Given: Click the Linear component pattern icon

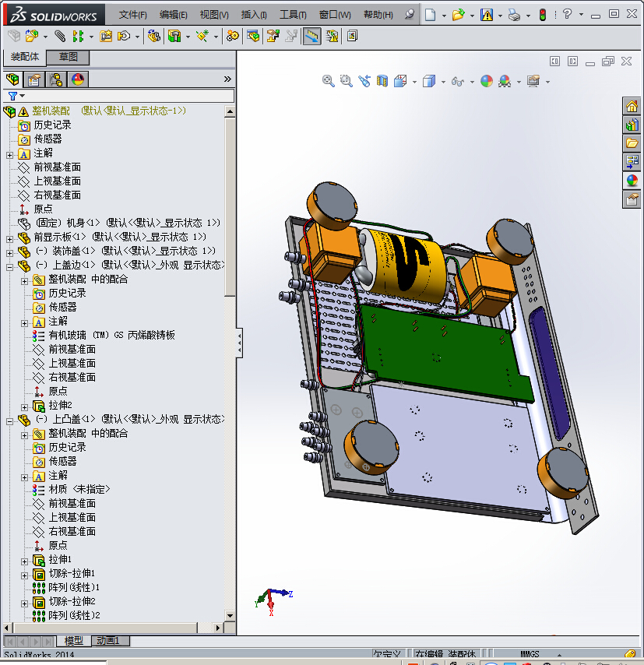Looking at the screenshot, I should (x=78, y=36).
